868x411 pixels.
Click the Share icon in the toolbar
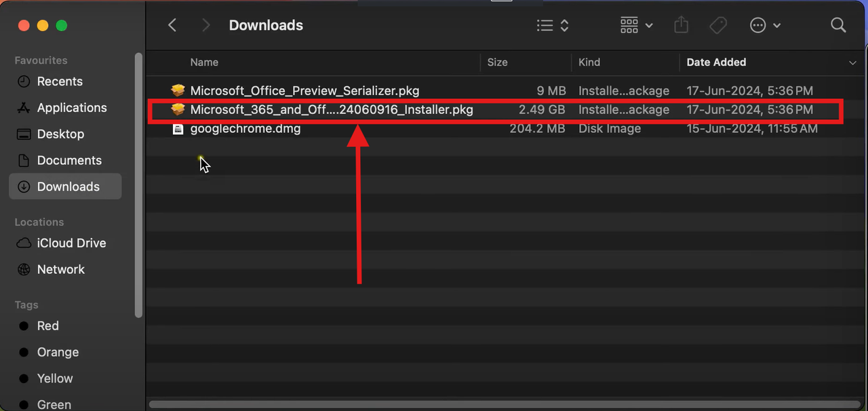[681, 25]
